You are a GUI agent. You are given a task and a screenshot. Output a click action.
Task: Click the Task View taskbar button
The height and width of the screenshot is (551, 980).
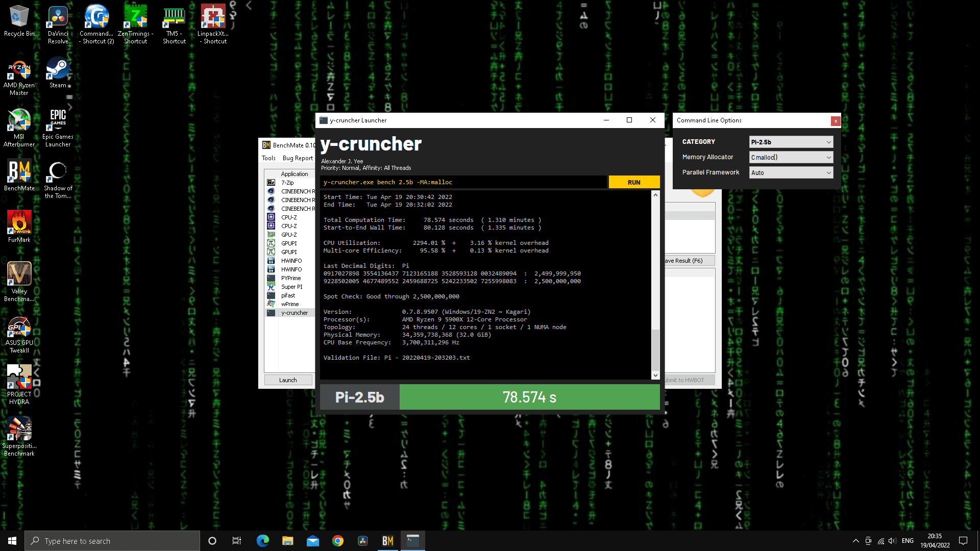click(237, 541)
